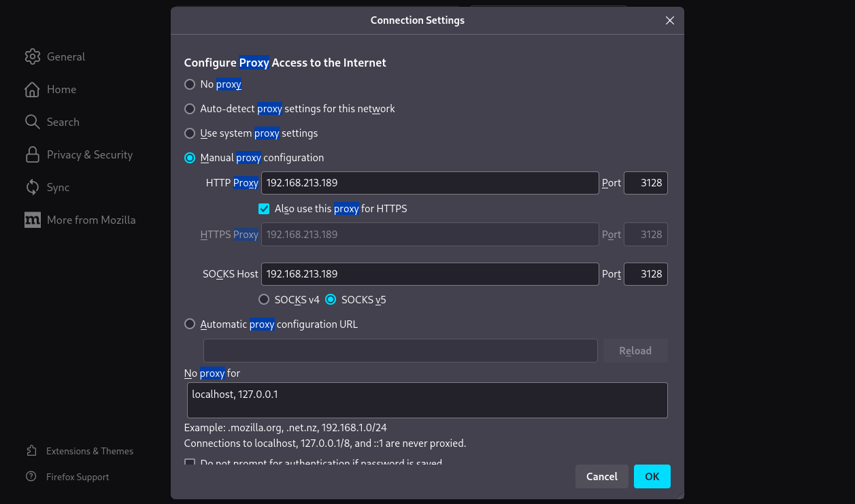855x504 pixels.
Task: Choose Auto-detect proxy settings for this network
Action: pyautogui.click(x=190, y=109)
